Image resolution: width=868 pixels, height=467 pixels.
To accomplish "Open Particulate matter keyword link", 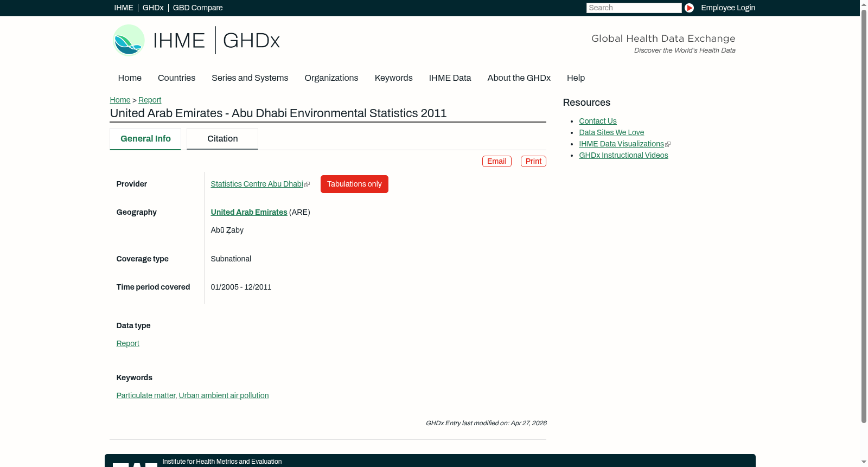I will click(x=146, y=395).
